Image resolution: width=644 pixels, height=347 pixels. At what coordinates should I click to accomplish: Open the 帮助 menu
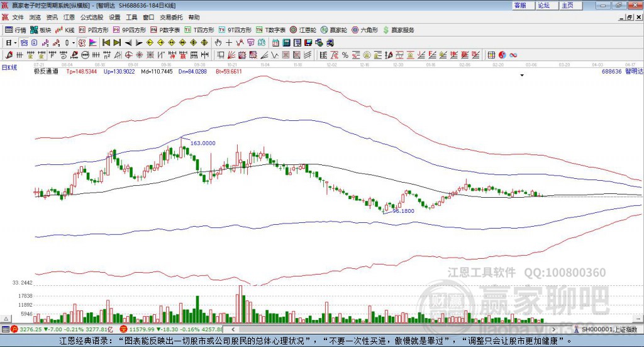pos(194,17)
